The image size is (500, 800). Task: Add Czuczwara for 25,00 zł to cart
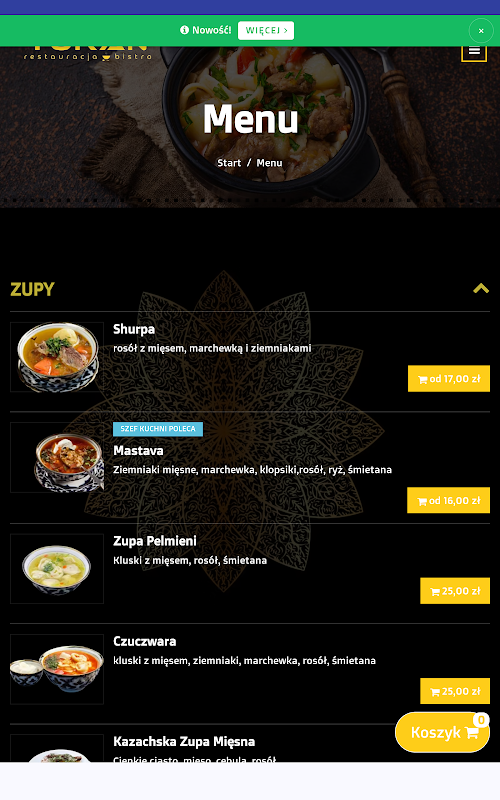pos(455,691)
